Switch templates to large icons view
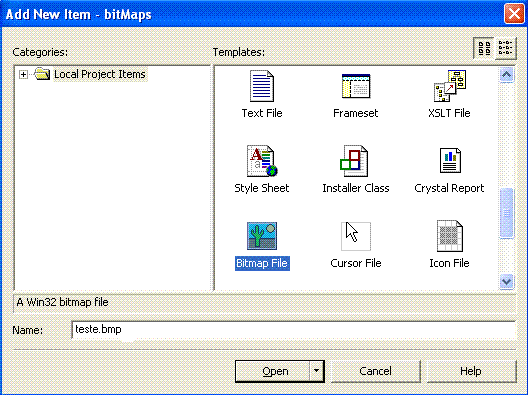This screenshot has width=528, height=395. (x=484, y=48)
